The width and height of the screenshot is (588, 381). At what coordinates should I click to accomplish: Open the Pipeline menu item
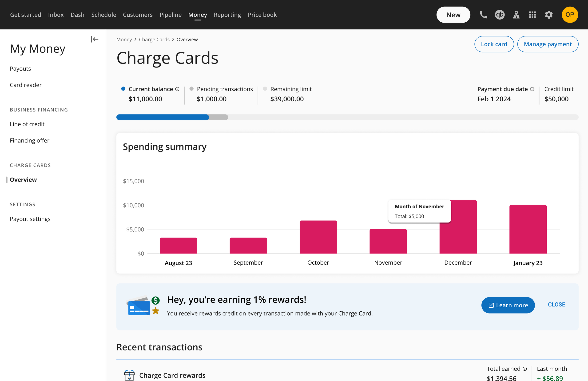171,15
